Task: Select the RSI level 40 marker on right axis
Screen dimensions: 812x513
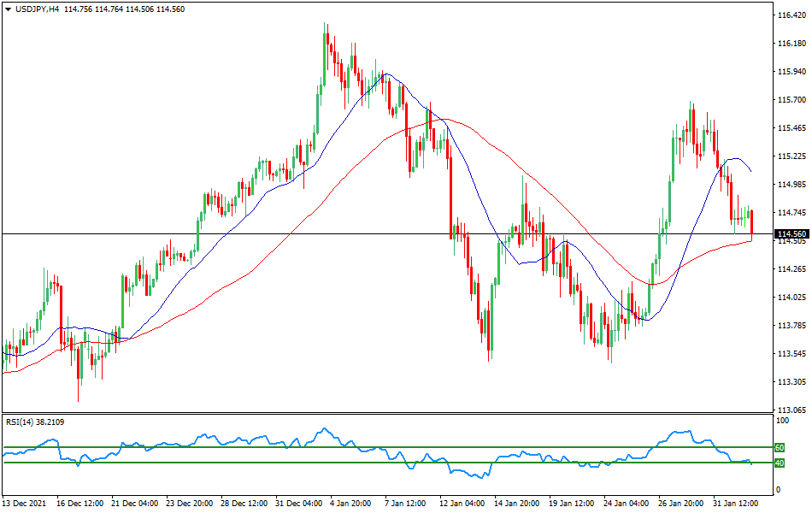Action: pyautogui.click(x=779, y=463)
